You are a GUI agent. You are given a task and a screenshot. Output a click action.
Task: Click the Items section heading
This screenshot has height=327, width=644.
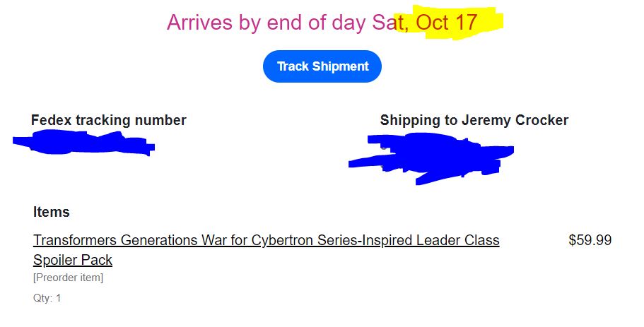(x=52, y=212)
